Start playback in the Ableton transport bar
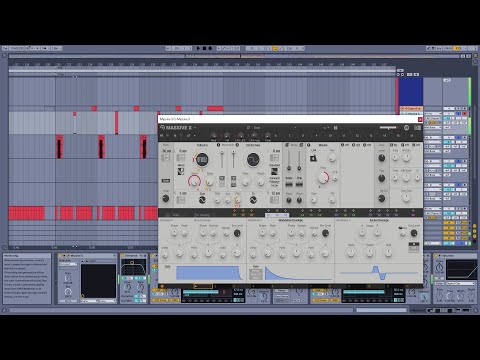Viewport: 480px width, 360px height. (x=198, y=48)
